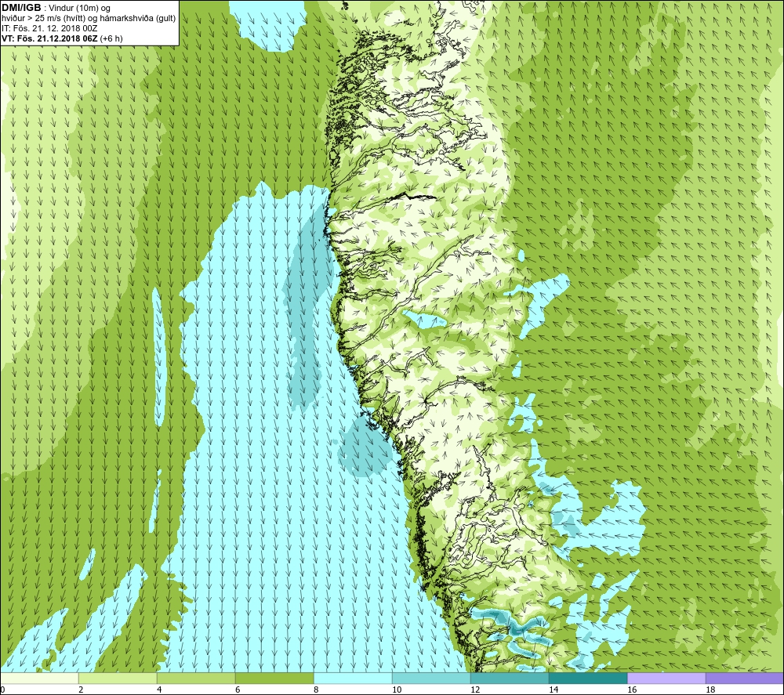Screen dimensions: 784x695
Task: Click the scale label "10"
Action: tap(397, 690)
